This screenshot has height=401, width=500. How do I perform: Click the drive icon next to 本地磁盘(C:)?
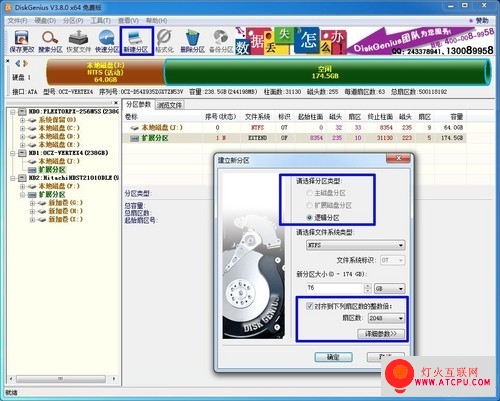(x=32, y=128)
